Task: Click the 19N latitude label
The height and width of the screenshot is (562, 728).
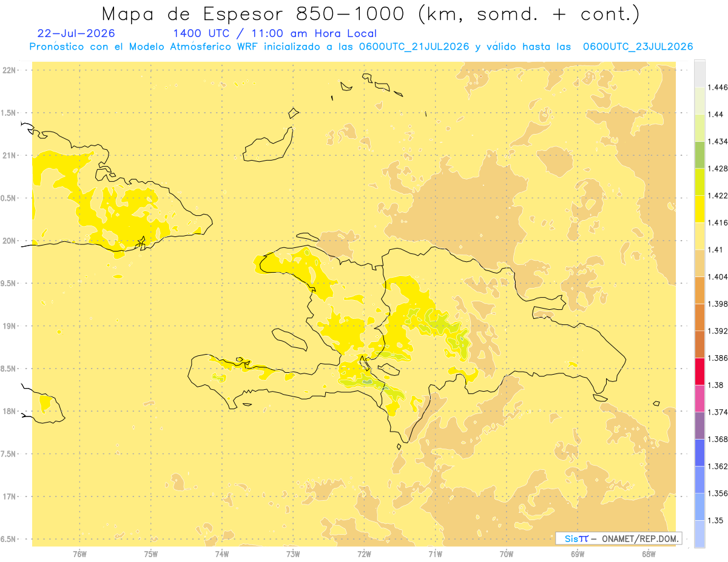Action: 10,326
